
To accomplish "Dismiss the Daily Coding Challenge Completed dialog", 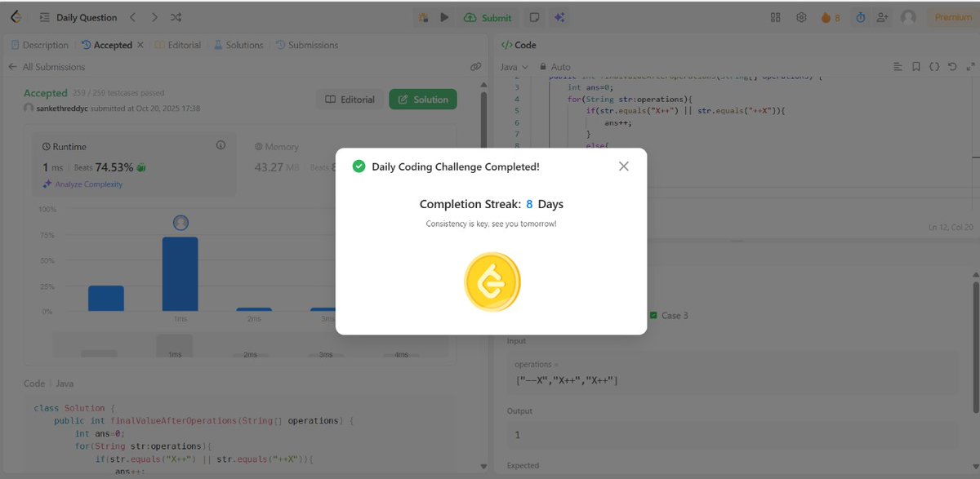I will point(623,166).
